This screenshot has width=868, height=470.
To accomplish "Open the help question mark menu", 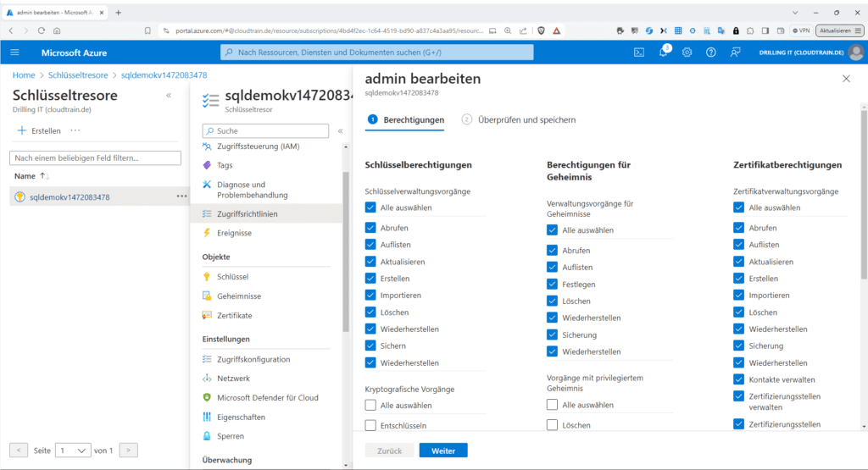I will click(711, 53).
